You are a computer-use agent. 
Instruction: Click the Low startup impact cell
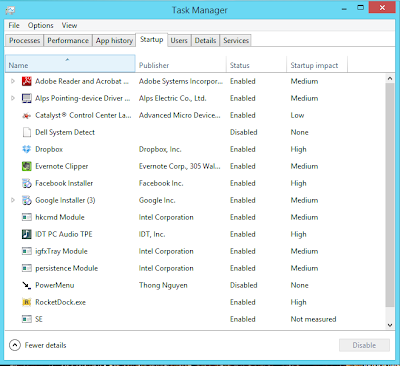click(x=297, y=115)
